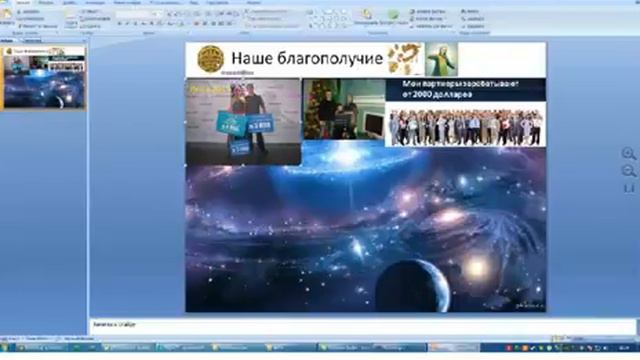The width and height of the screenshot is (640, 360).
Task: Center the text
Action: point(205,24)
